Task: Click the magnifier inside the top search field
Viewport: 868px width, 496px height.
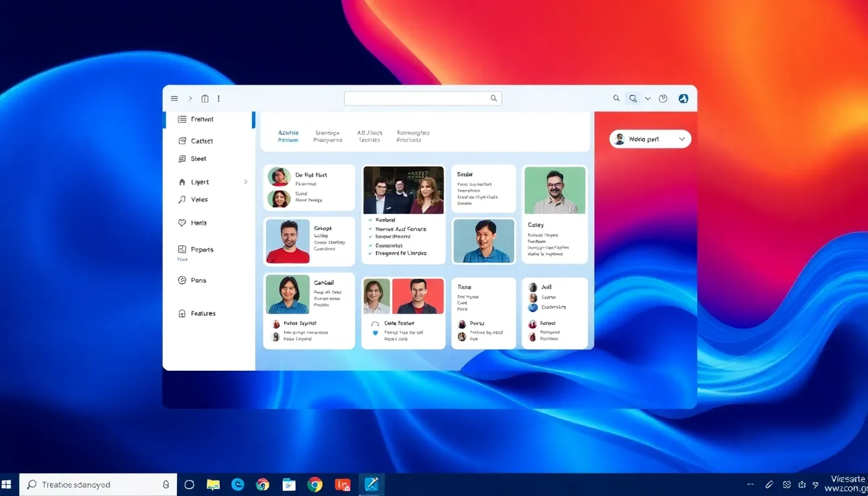Action: click(493, 99)
